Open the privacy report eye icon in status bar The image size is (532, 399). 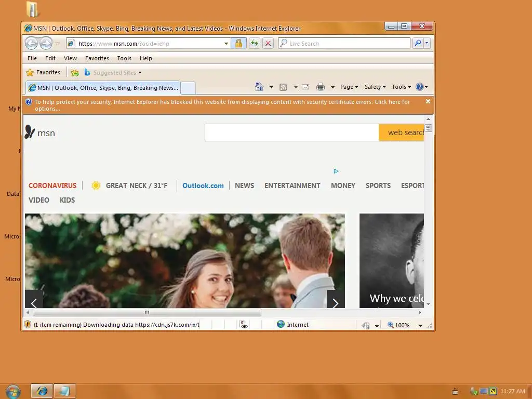pyautogui.click(x=243, y=325)
